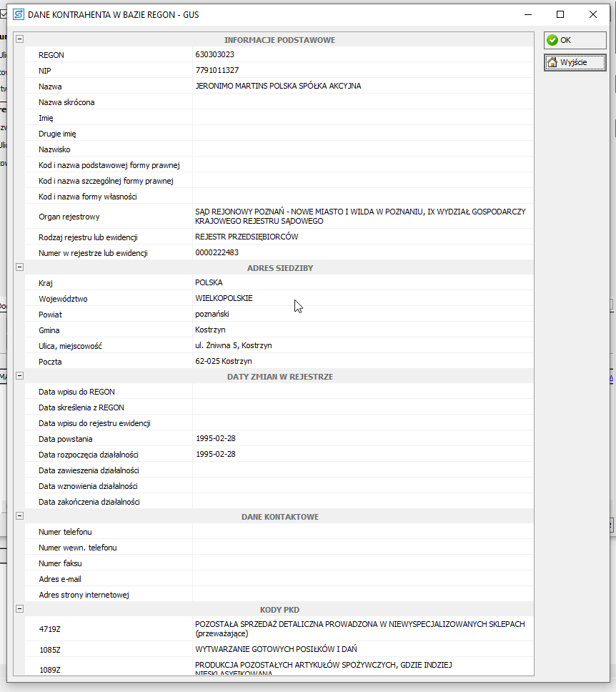Click the Data skreślenia z REGON label
Viewport: 616px width, 692px height.
(81, 407)
